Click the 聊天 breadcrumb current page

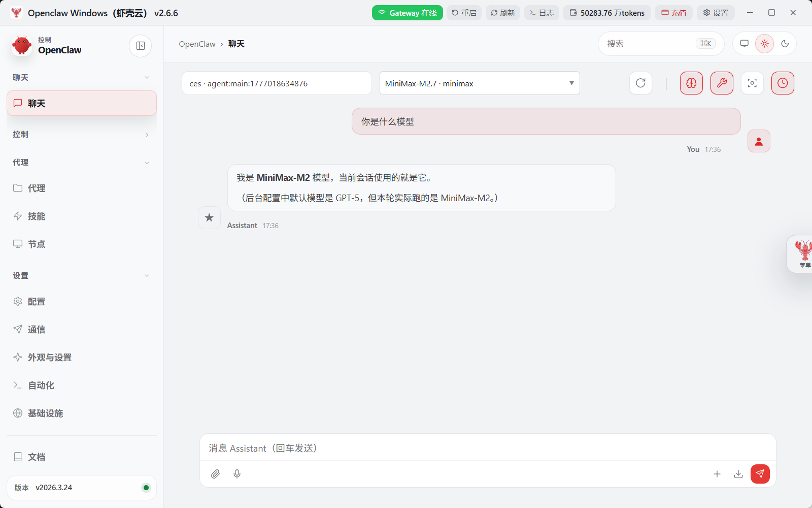point(236,44)
